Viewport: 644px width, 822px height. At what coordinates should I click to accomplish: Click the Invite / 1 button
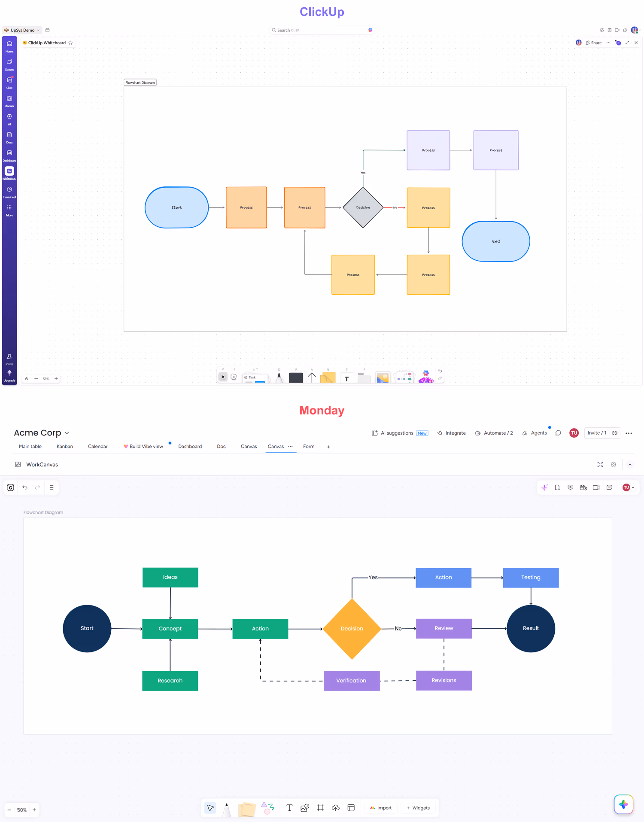pos(597,433)
